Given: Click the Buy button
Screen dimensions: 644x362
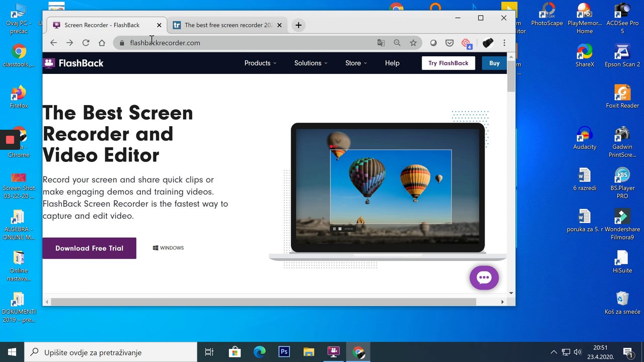Looking at the screenshot, I should coord(495,63).
